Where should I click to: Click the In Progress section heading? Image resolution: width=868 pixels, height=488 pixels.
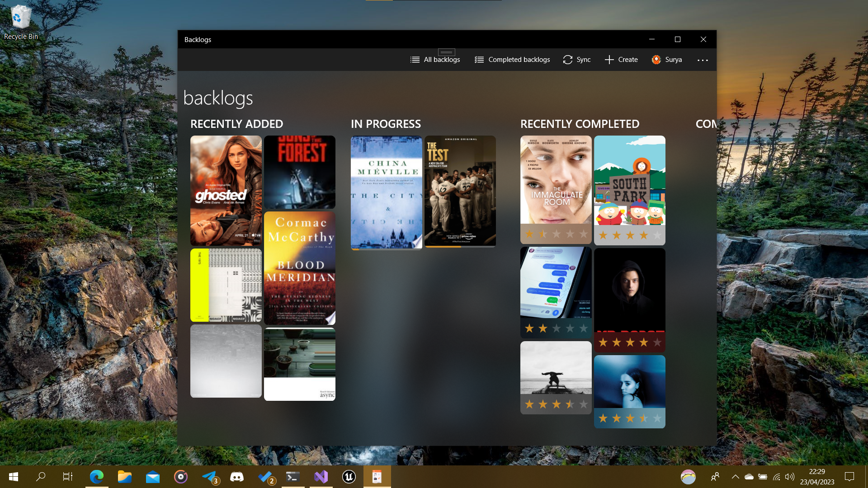point(386,124)
